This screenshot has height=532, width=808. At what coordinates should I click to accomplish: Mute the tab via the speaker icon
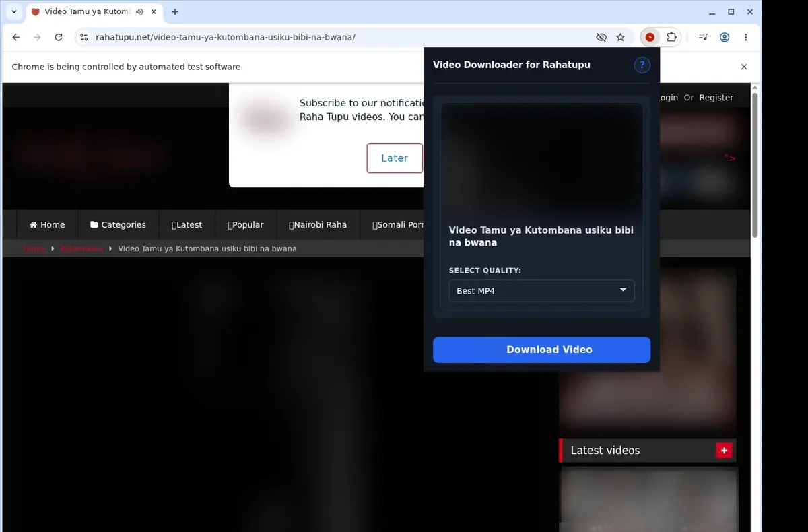[x=139, y=12]
